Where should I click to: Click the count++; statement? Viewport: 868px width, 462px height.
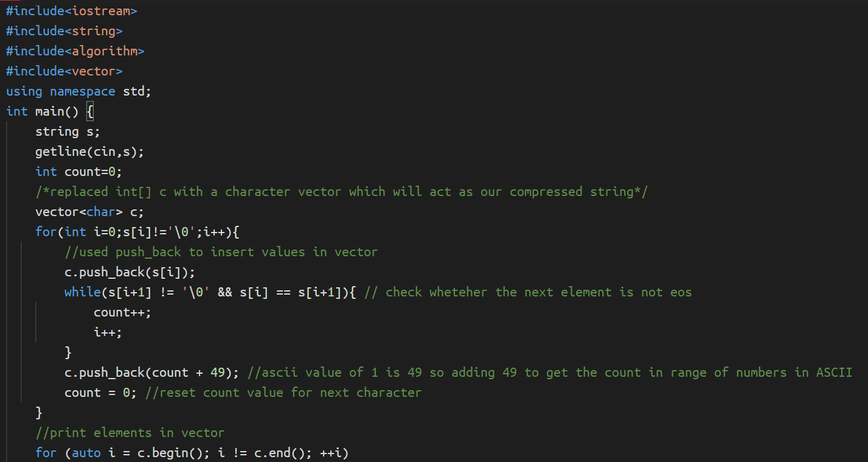click(122, 312)
